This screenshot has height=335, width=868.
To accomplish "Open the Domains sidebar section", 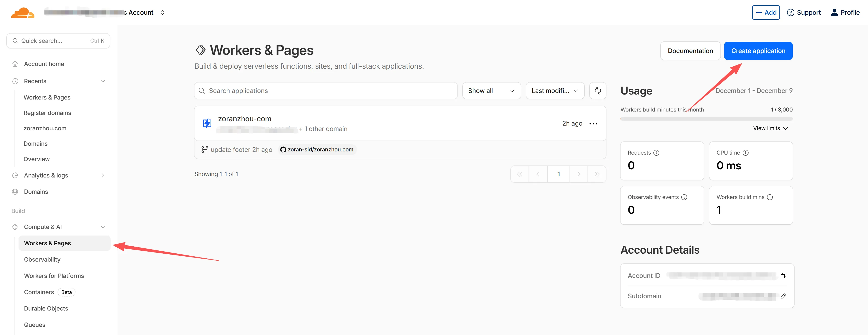I will point(36,192).
